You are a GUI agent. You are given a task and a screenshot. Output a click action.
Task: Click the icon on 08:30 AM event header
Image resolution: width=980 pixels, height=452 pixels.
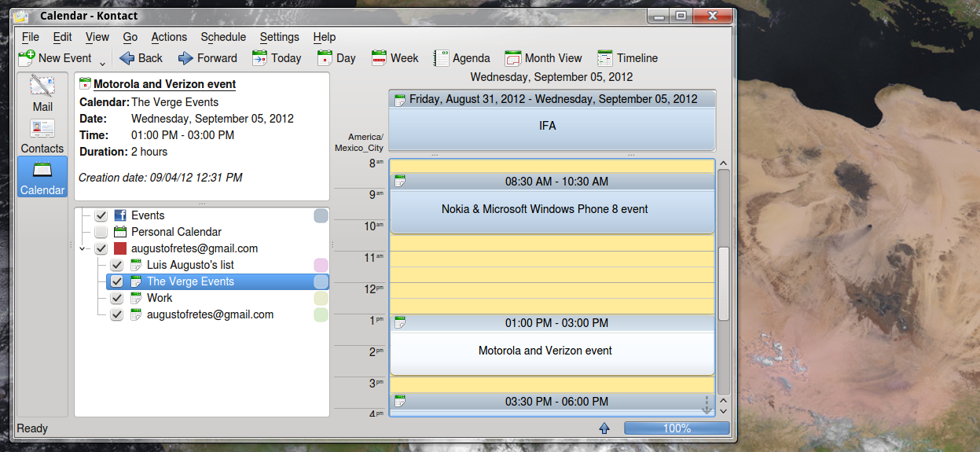coord(400,182)
